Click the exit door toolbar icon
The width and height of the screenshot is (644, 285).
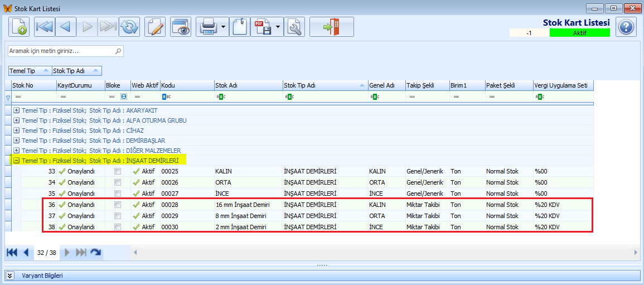(331, 27)
